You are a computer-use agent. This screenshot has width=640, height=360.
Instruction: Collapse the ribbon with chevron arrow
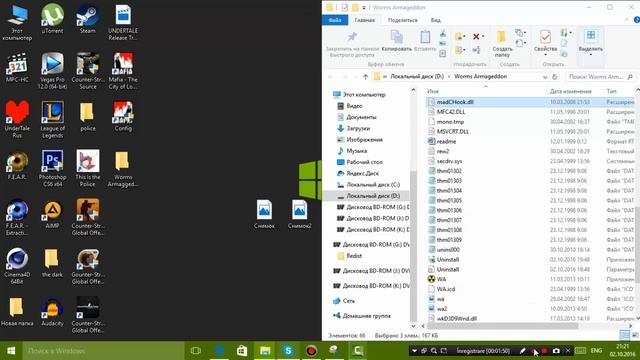(x=627, y=20)
